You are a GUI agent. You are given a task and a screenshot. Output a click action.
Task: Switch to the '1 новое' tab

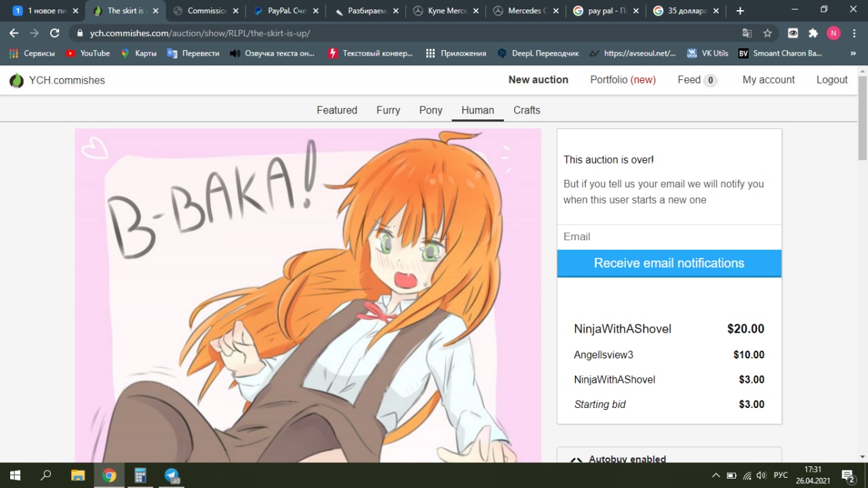[46, 11]
